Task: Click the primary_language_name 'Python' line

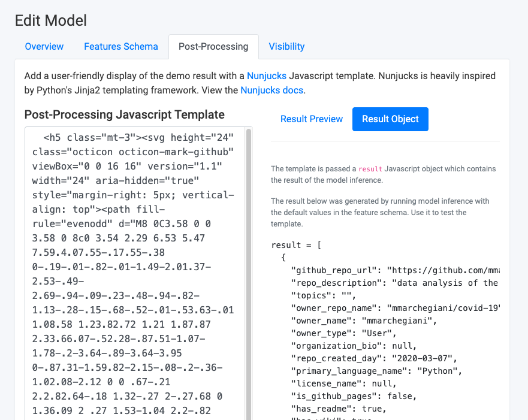Action: click(376, 371)
